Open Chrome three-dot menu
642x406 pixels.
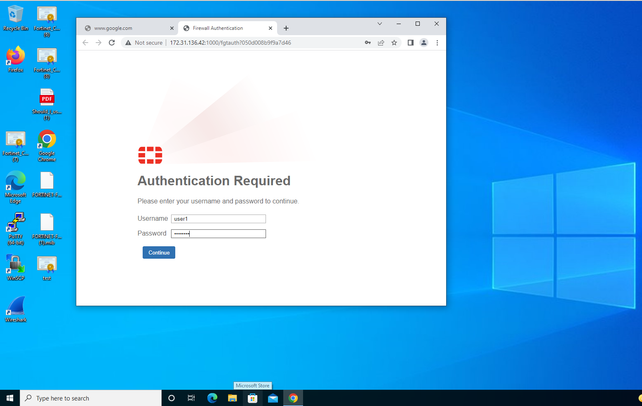437,43
